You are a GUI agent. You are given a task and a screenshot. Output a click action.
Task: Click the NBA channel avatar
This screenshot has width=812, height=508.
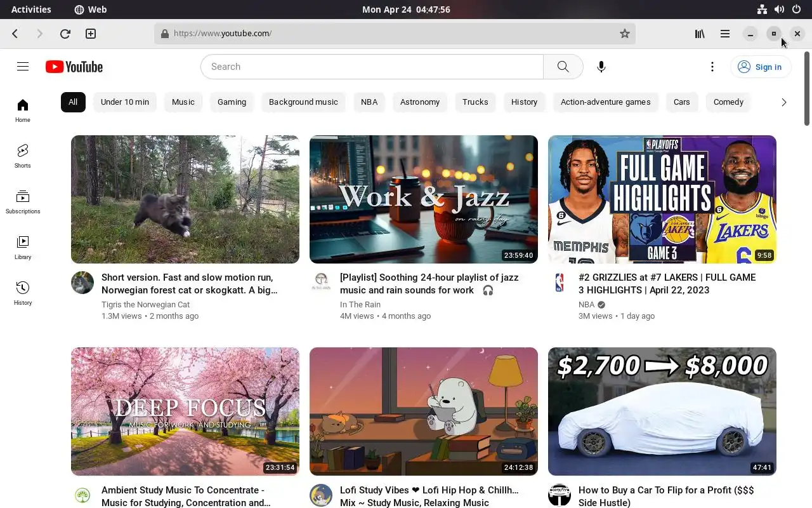(560, 283)
